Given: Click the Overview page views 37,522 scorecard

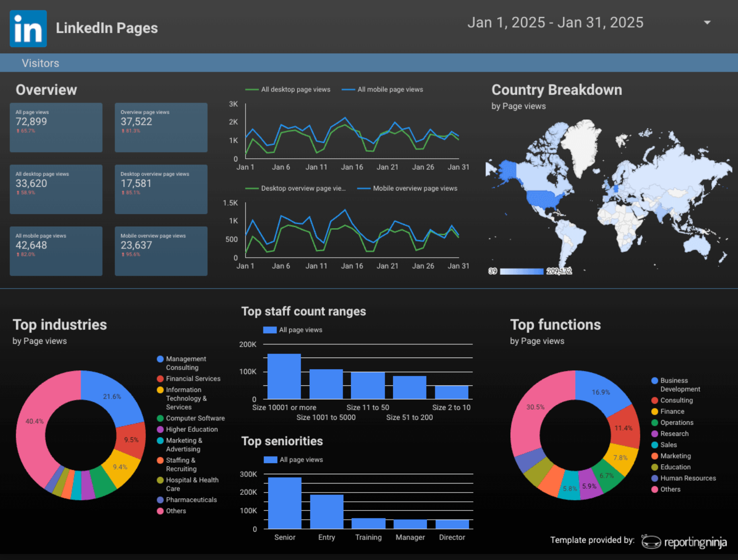Looking at the screenshot, I should point(161,128).
